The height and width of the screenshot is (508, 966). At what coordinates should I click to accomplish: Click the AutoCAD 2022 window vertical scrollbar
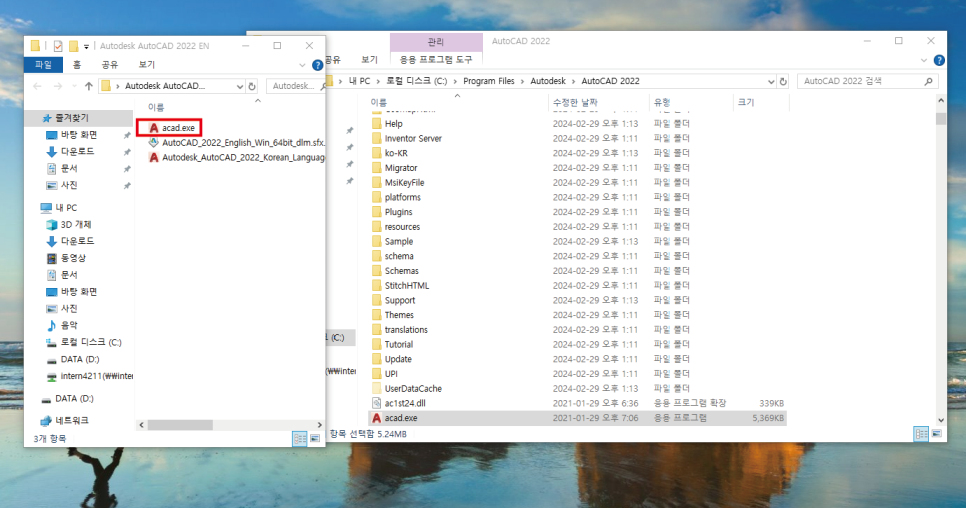click(941, 119)
